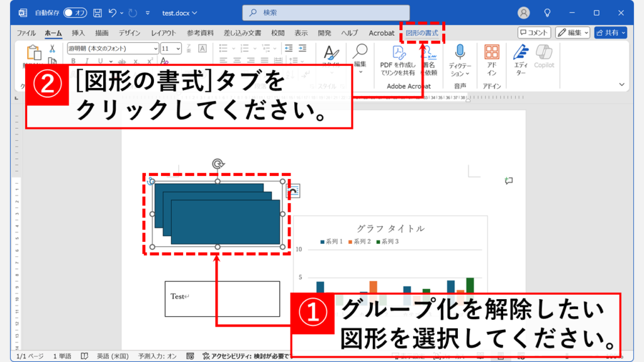The height and width of the screenshot is (362, 644).
Task: Click the コメント button
Action: pyautogui.click(x=534, y=33)
